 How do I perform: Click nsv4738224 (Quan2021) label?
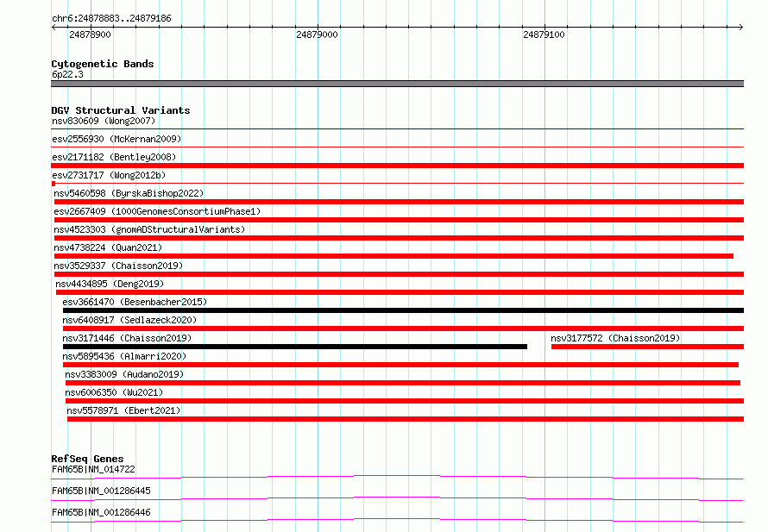[108, 247]
